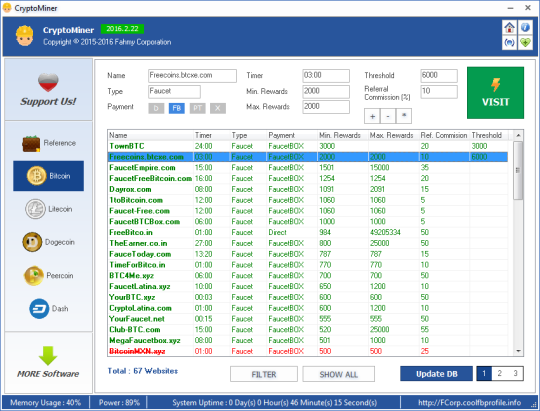Select the red BitcoinMXN.xyz row

308,351
